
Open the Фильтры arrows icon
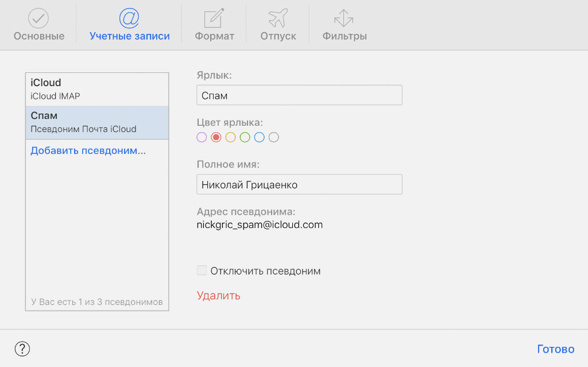pos(344,18)
